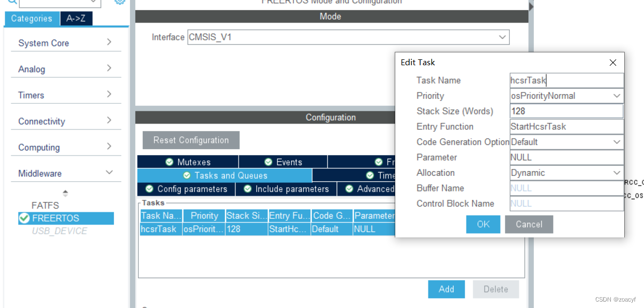Expand the System Core category
Image resolution: width=644 pixels, height=308 pixels.
pos(66,43)
